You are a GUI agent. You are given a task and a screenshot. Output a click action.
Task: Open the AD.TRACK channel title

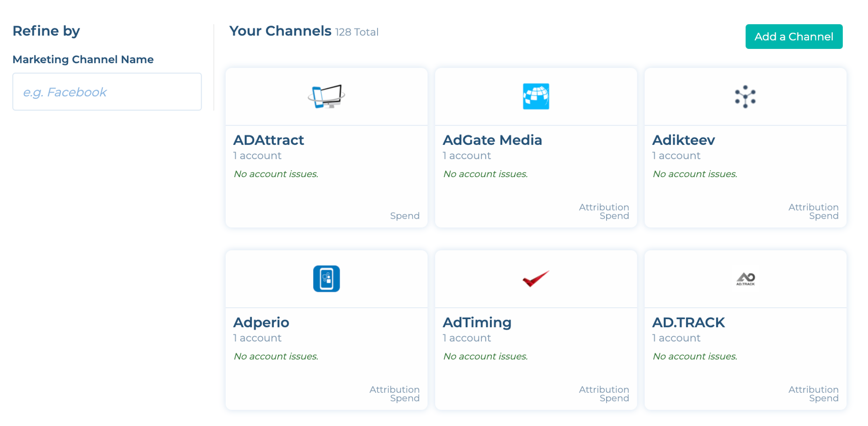pos(688,323)
